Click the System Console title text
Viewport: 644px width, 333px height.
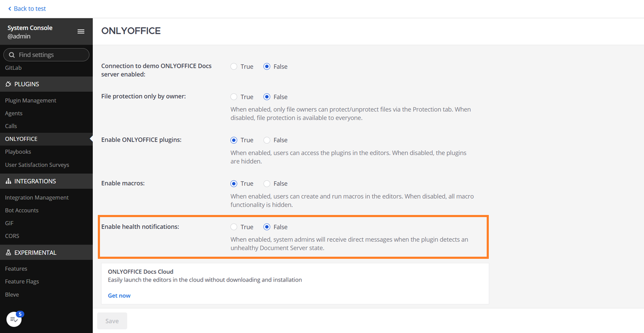[x=30, y=28]
